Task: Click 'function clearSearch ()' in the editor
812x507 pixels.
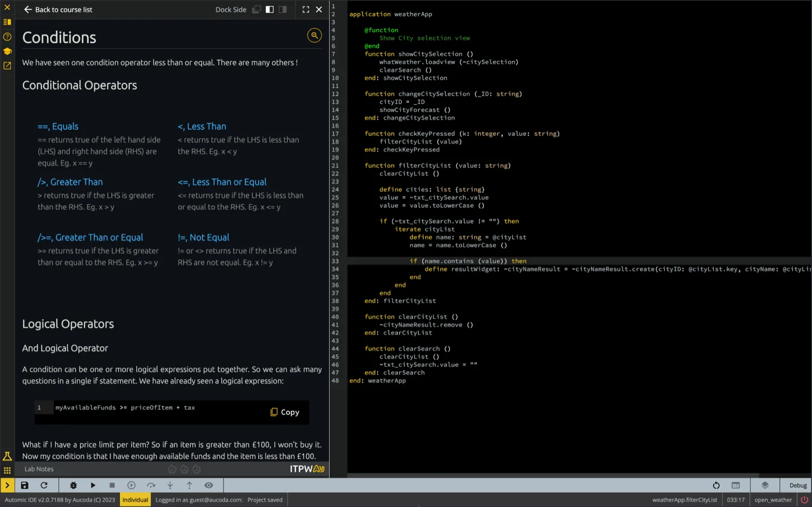Action: click(408, 349)
